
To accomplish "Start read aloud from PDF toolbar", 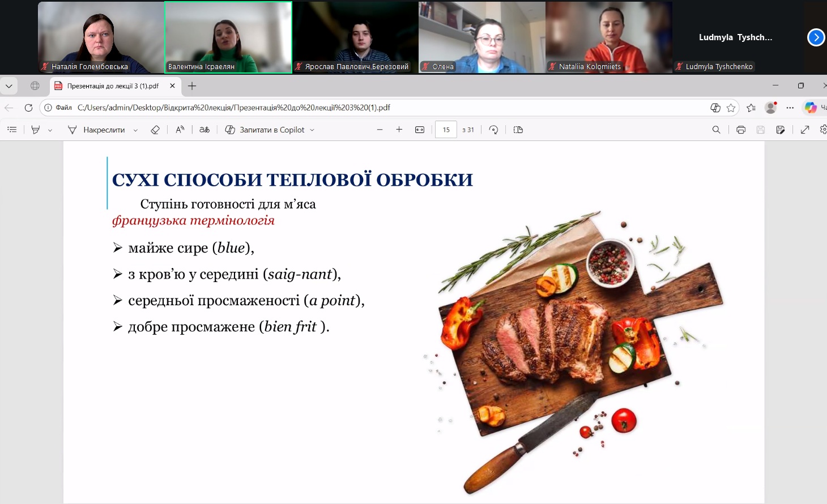I will tap(180, 130).
